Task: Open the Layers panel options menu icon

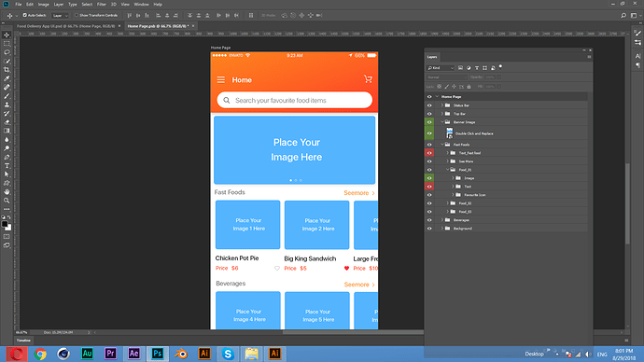Action: [x=589, y=57]
